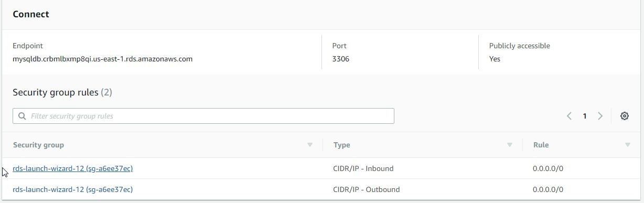Click the Type column header label

click(x=341, y=145)
